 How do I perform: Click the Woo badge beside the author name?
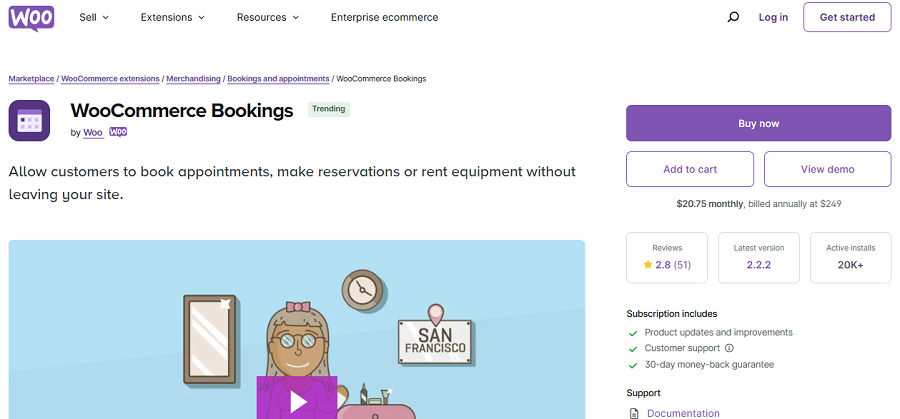point(118,132)
